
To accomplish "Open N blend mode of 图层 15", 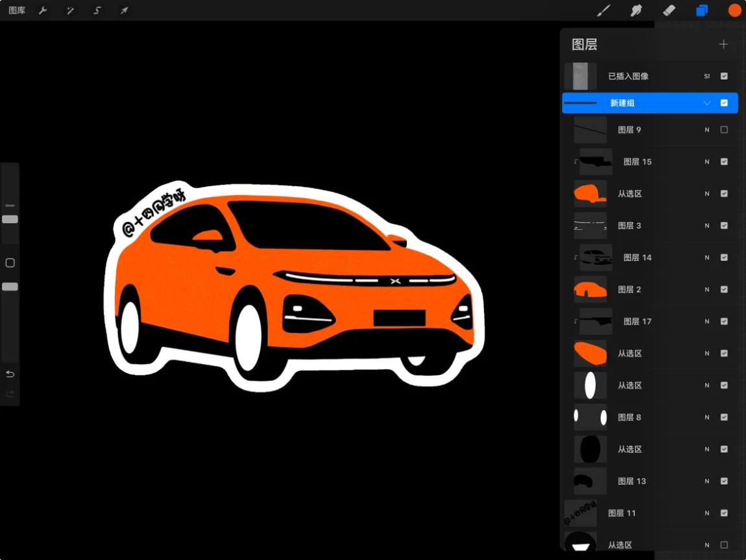I will (707, 162).
